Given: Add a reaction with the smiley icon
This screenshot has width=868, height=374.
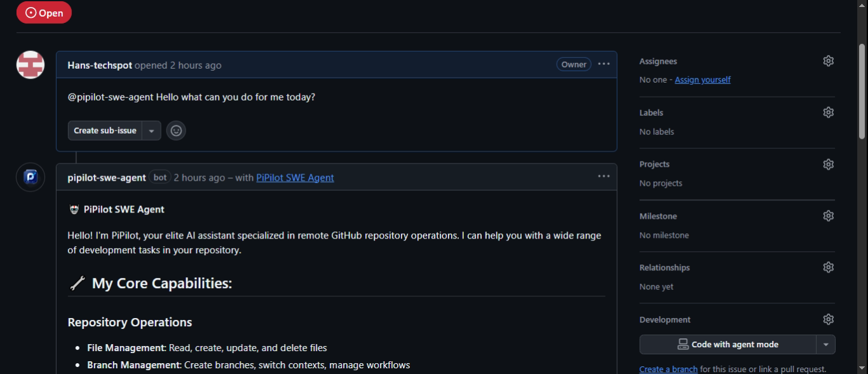Looking at the screenshot, I should coord(176,130).
